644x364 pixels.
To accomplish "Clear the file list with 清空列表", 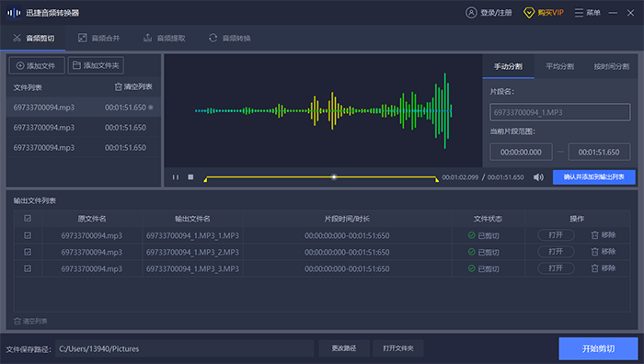I will (x=133, y=86).
